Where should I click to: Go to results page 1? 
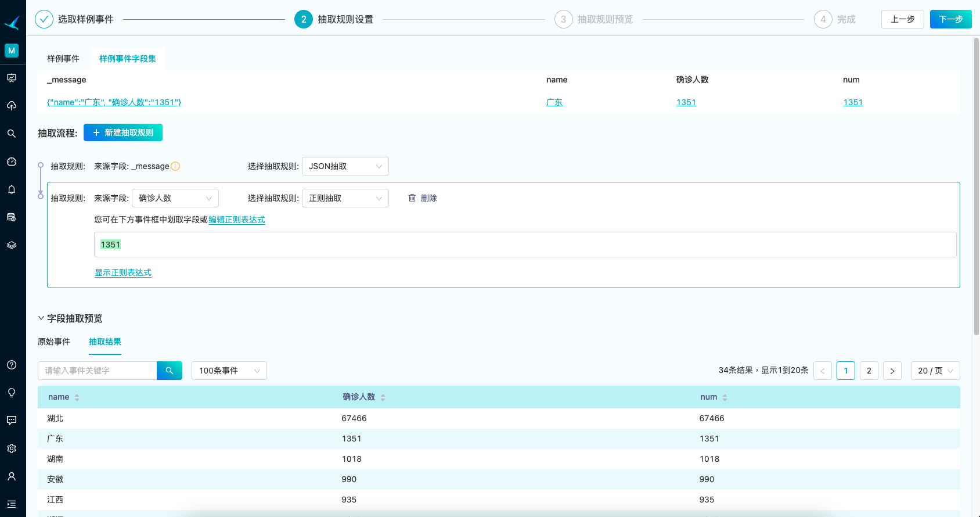(846, 371)
